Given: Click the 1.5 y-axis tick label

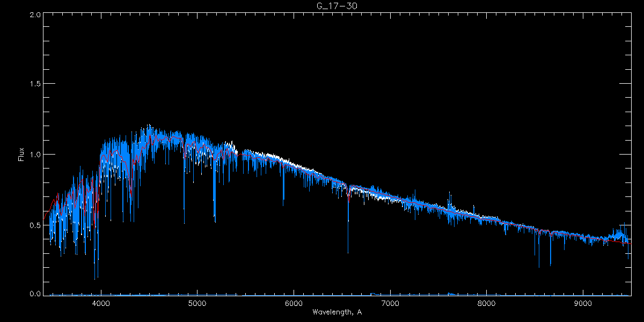Looking at the screenshot, I should tap(35, 84).
